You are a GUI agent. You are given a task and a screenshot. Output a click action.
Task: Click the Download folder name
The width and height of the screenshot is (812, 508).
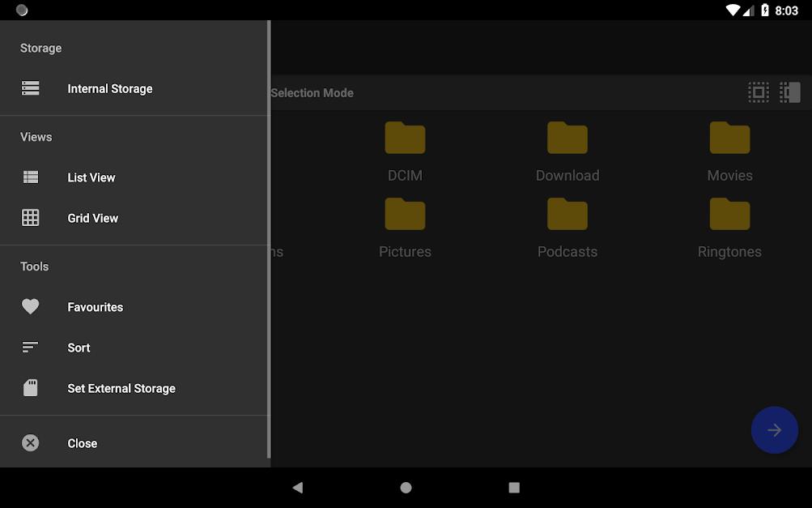tap(568, 176)
